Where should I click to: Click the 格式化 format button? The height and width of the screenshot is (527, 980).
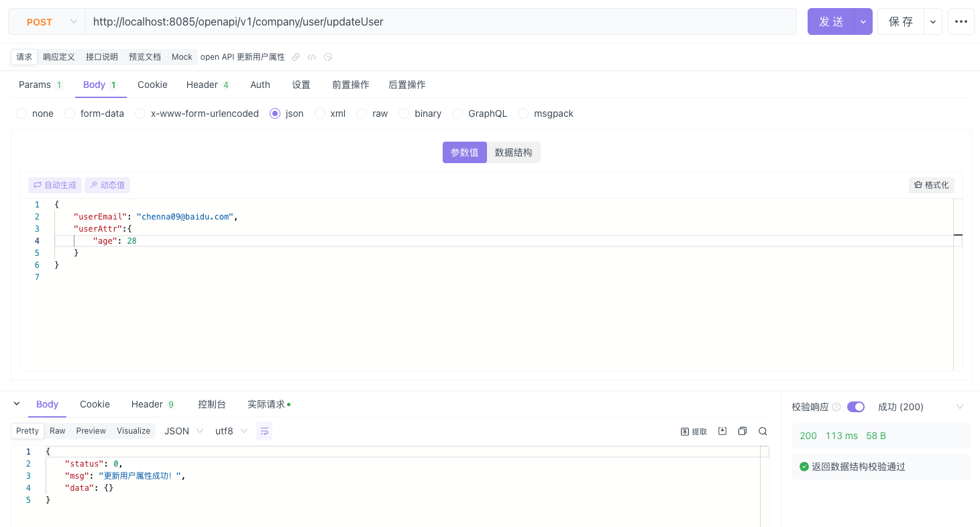coord(932,185)
